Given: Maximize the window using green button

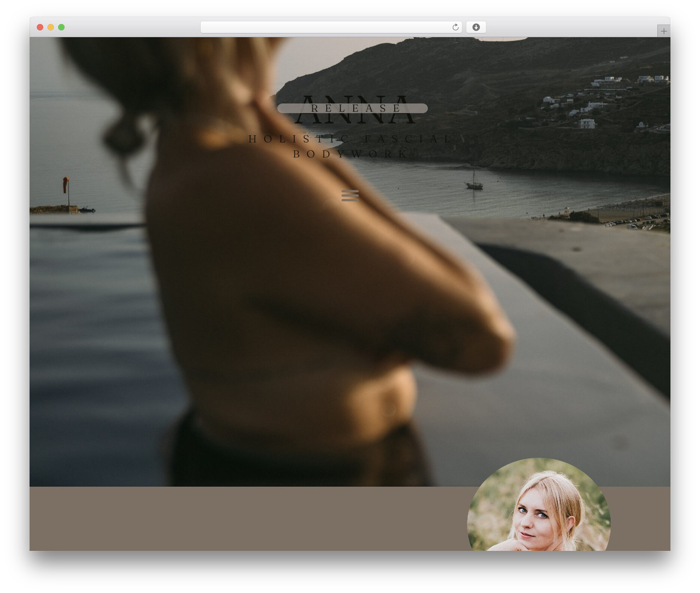Looking at the screenshot, I should [x=61, y=27].
